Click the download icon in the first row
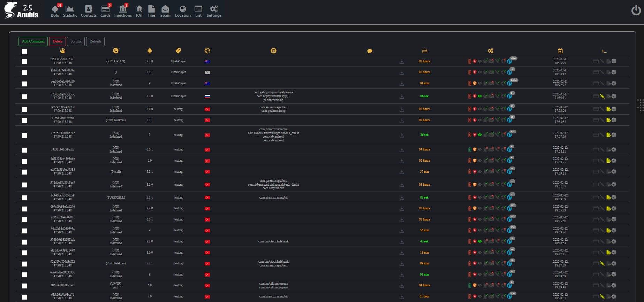Screen dimensions: 644x302 [x=402, y=62]
